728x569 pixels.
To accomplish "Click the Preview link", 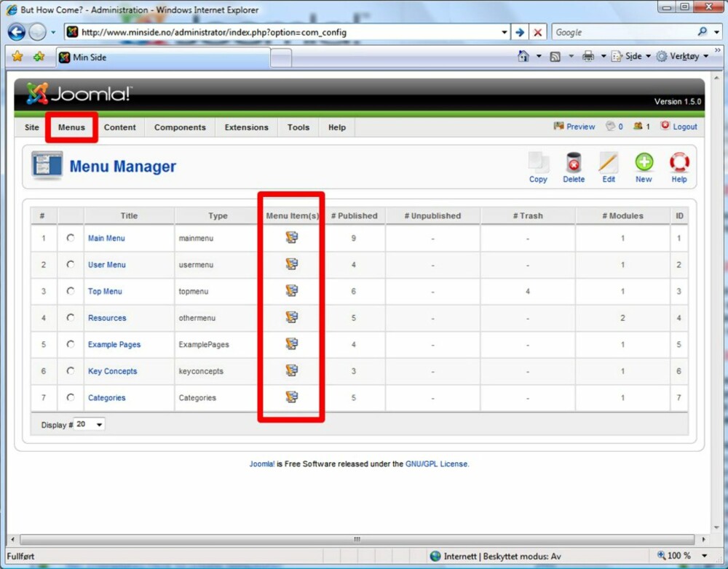I will tap(574, 126).
